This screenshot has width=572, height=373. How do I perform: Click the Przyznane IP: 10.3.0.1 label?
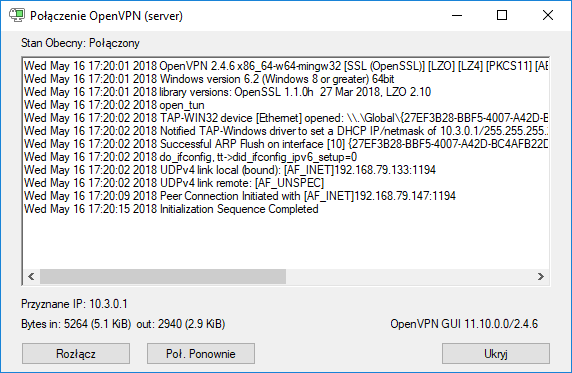(x=74, y=304)
